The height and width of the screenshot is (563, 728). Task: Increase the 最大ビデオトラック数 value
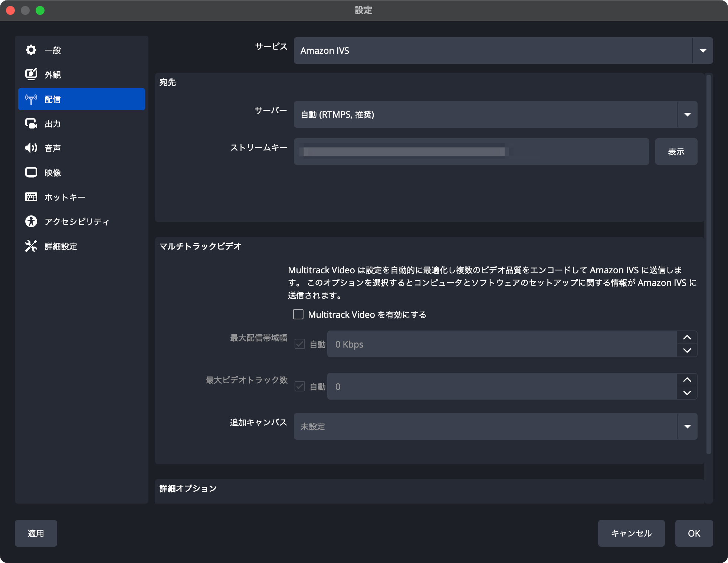click(687, 380)
